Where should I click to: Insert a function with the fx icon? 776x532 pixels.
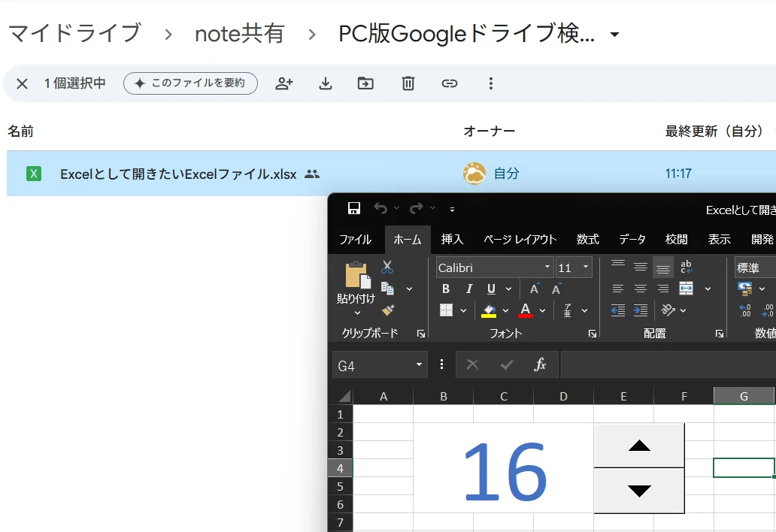point(540,365)
